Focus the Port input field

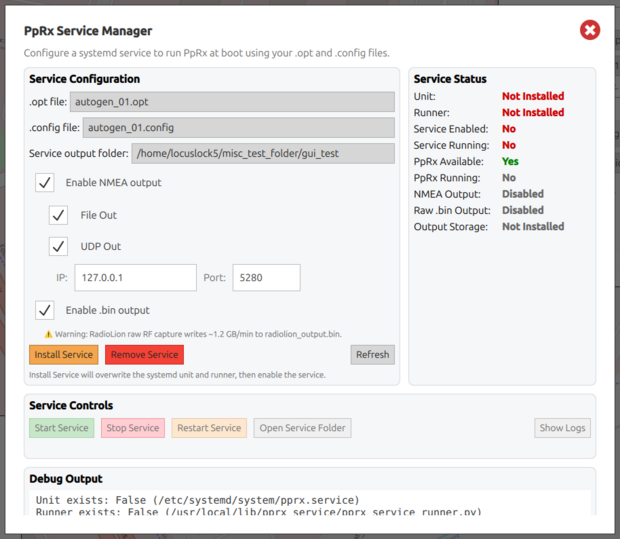pos(267,278)
